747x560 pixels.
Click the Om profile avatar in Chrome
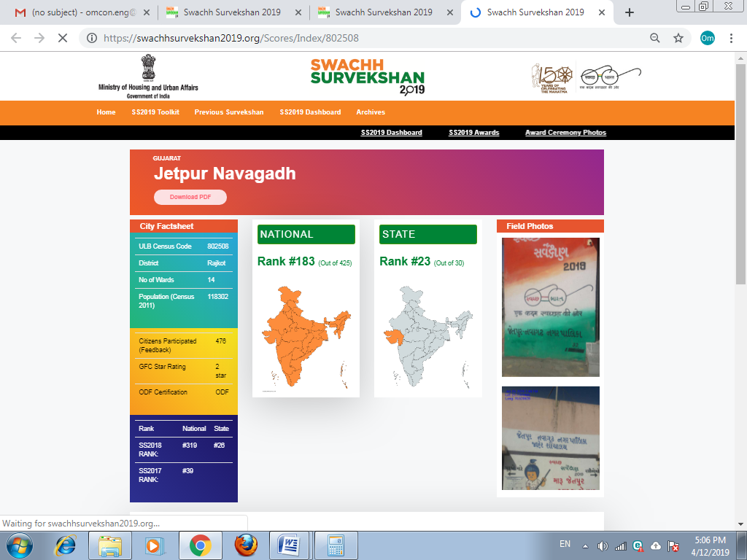click(706, 36)
